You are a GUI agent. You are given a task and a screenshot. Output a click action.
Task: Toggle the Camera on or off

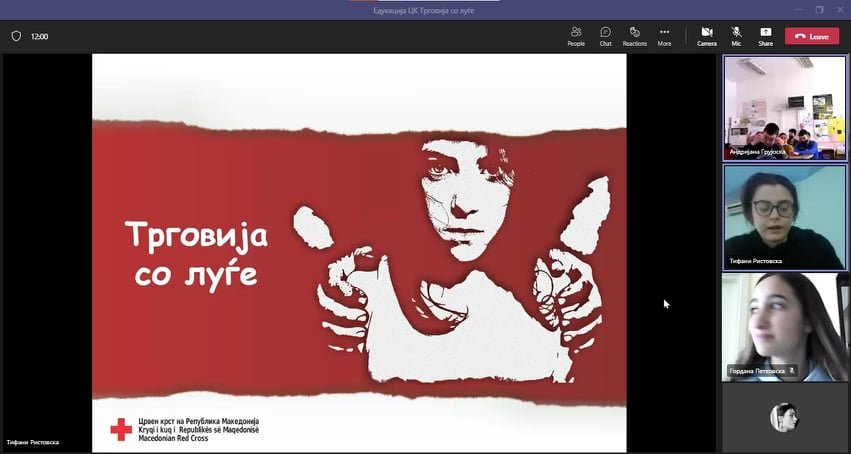click(706, 36)
